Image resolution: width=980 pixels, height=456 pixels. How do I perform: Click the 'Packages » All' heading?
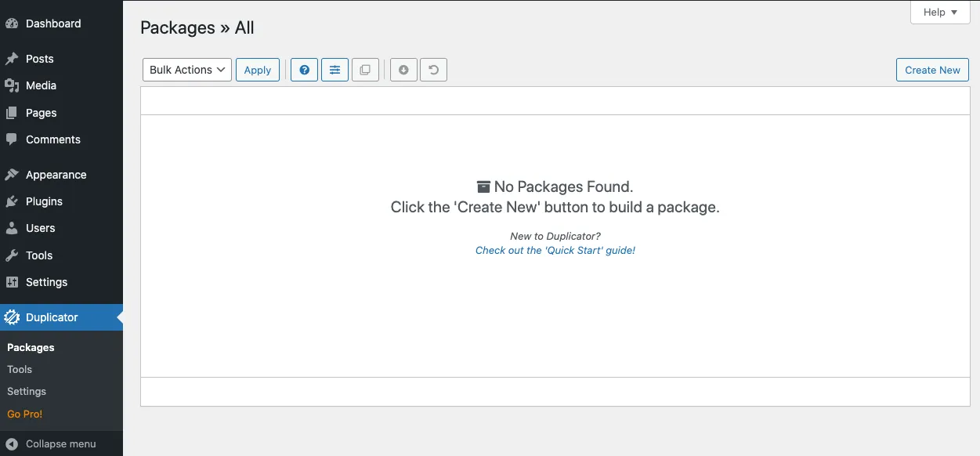(x=197, y=28)
